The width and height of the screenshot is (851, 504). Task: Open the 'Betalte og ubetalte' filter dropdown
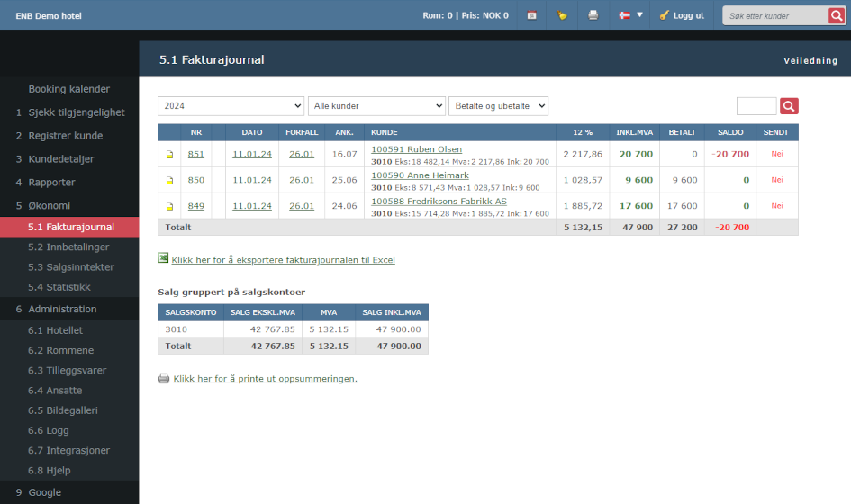tap(498, 106)
